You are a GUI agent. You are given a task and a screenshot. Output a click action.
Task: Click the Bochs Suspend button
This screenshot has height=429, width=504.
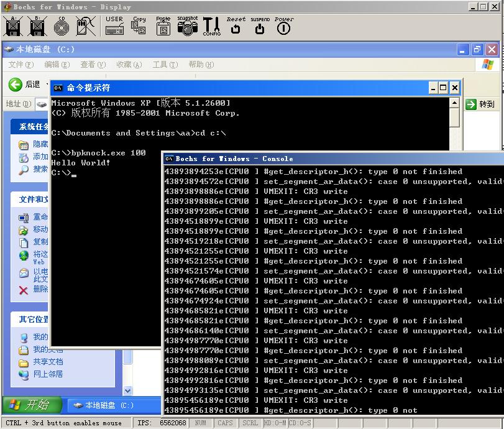tap(260, 25)
